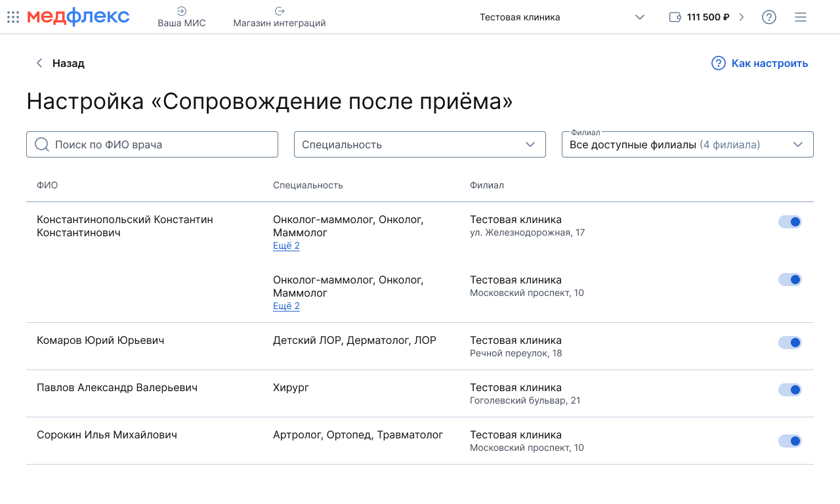Open the help question mark icon

click(x=768, y=17)
